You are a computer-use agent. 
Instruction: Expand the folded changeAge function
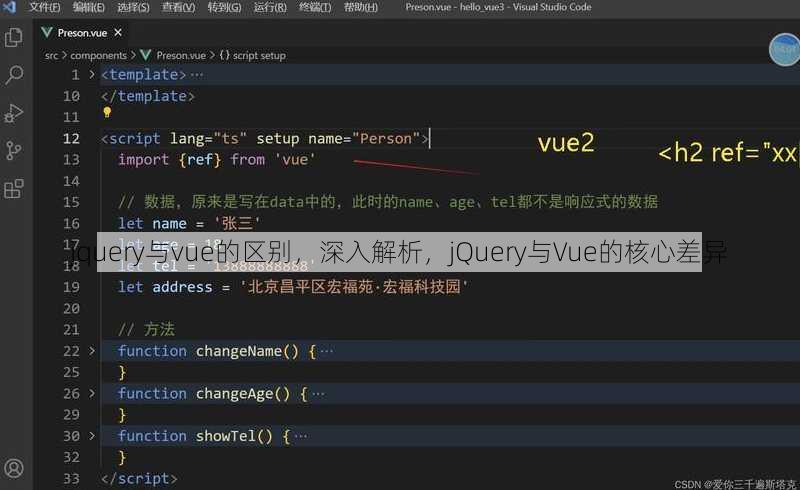click(92, 394)
